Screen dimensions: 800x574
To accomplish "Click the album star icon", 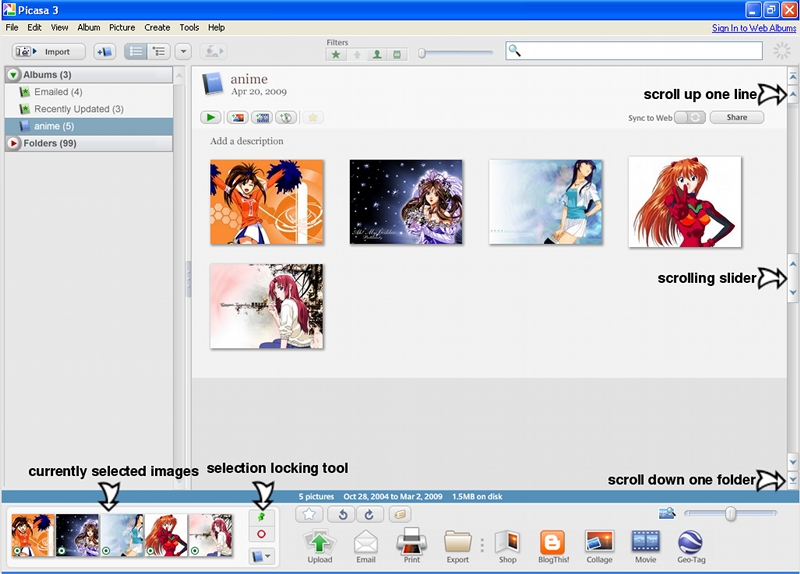I will pyautogui.click(x=313, y=118).
